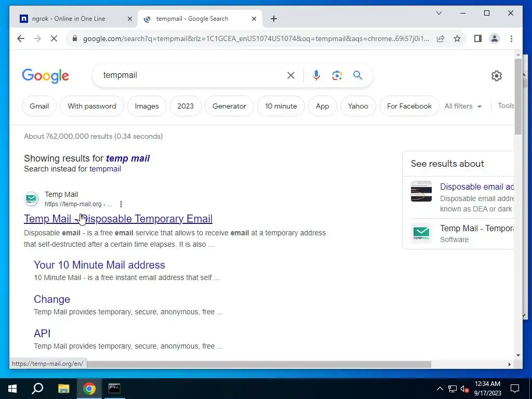
Task: Submit search with the magnifier icon
Action: 357,75
